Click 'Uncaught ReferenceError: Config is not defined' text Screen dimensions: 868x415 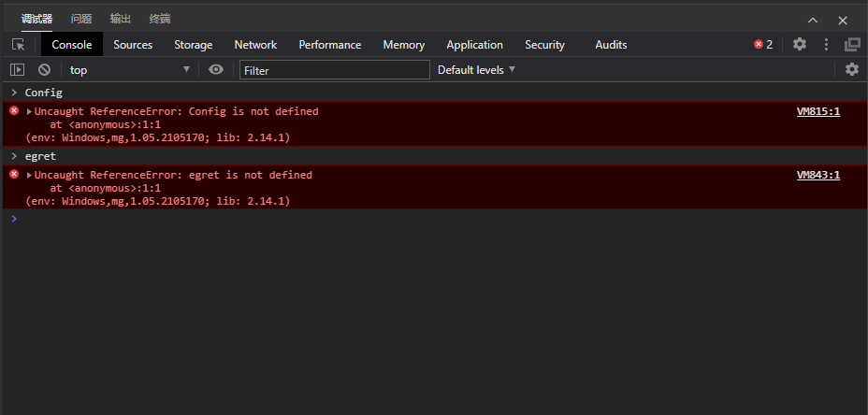177,111
